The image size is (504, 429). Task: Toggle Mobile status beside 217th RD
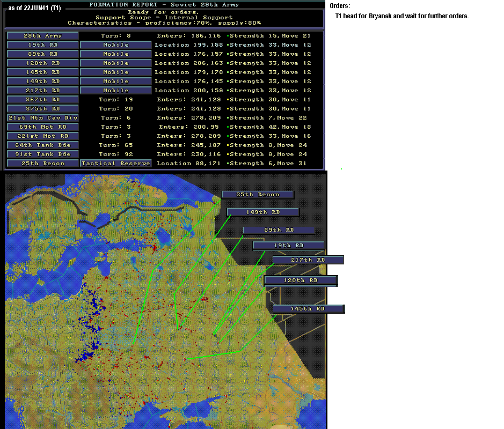[116, 91]
